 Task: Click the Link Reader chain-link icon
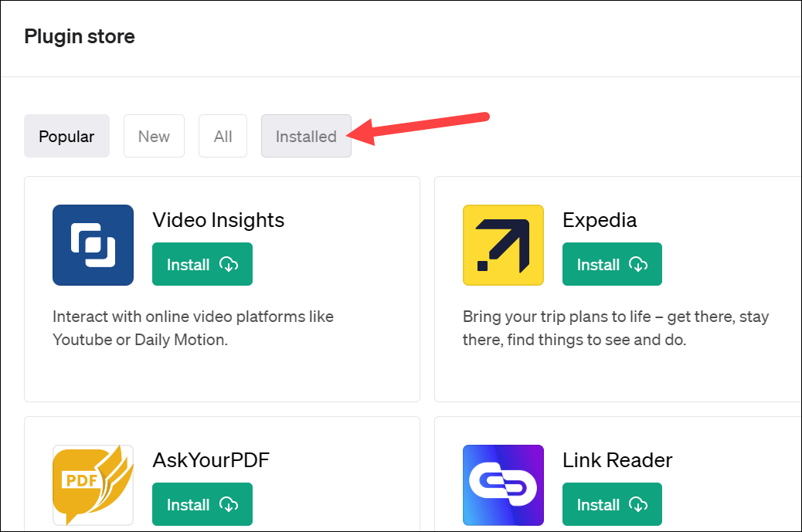[x=503, y=485]
